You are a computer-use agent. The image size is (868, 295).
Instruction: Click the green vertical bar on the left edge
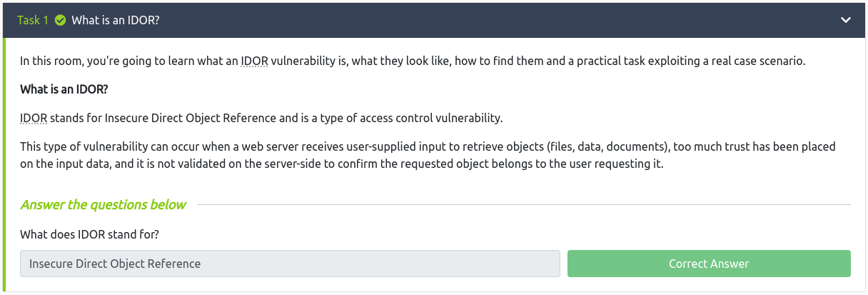4,164
